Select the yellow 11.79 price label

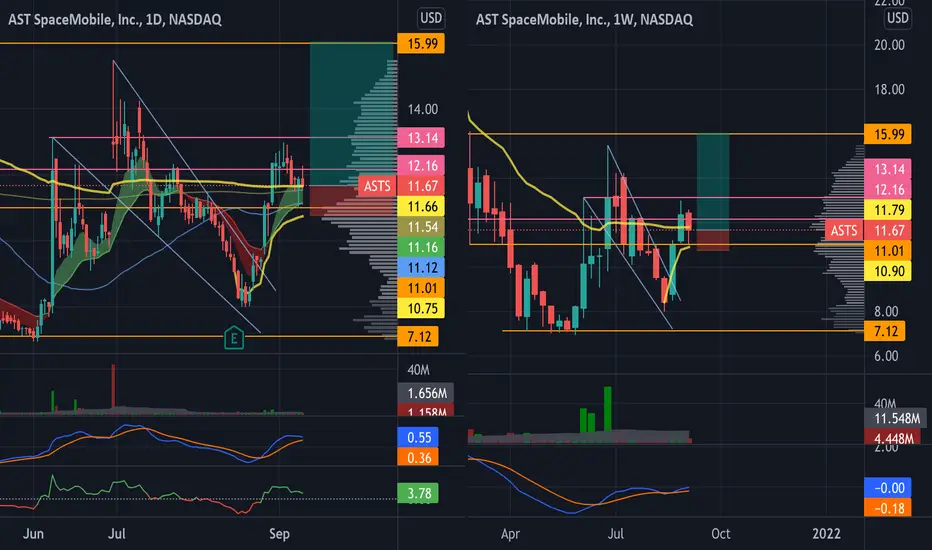point(887,210)
